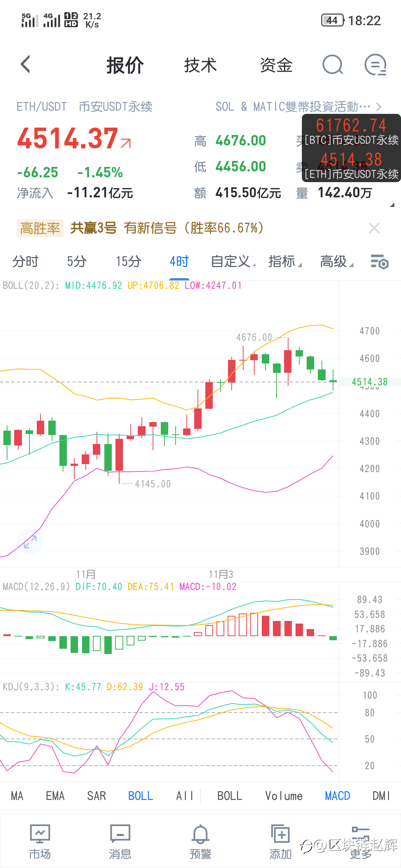Screen dimensions: 401x868
Task: Enable the Volume sub-chart indicator
Action: (284, 796)
